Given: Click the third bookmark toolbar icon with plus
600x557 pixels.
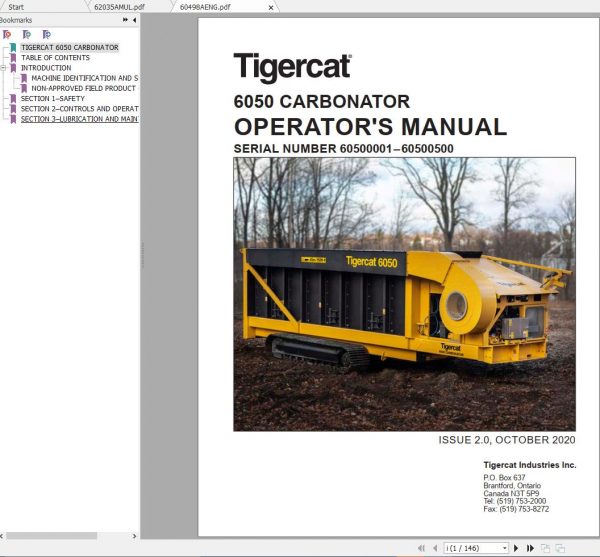Looking at the screenshot, I should 46,34.
